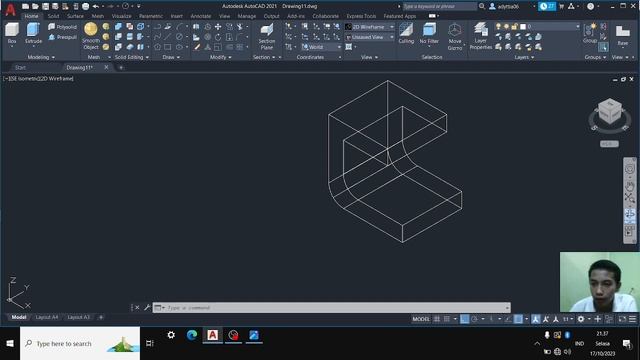The width and height of the screenshot is (640, 360).
Task: Click the Polysolid tool
Action: coord(62,27)
